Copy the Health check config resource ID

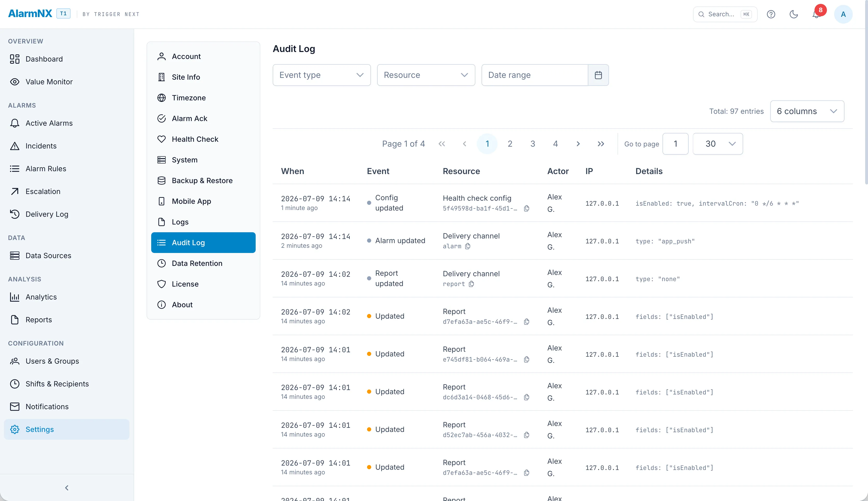(x=526, y=208)
